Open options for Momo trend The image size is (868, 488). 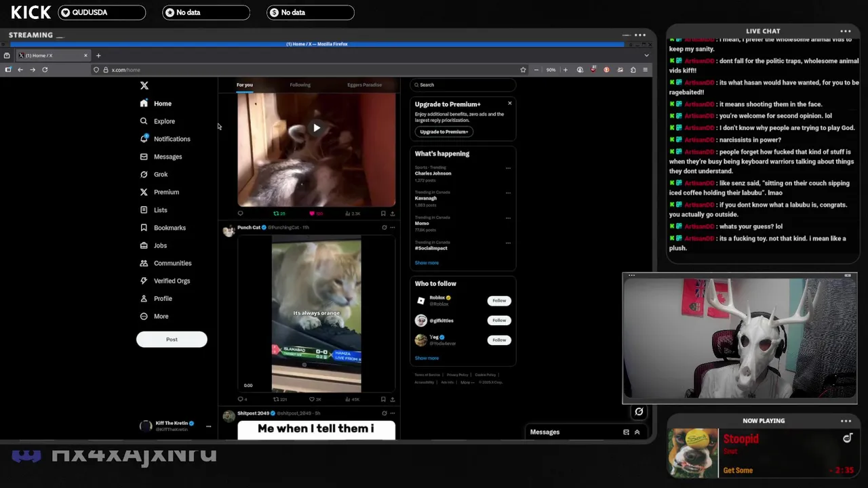tap(508, 218)
